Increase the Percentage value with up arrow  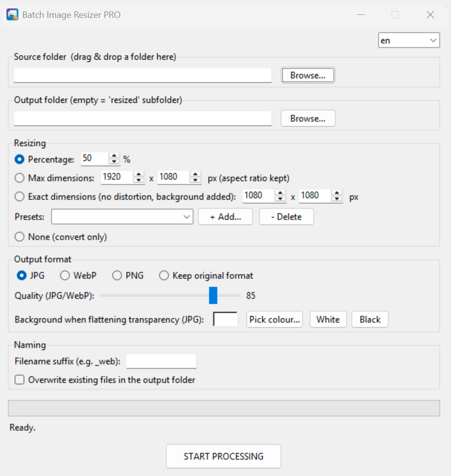click(114, 156)
